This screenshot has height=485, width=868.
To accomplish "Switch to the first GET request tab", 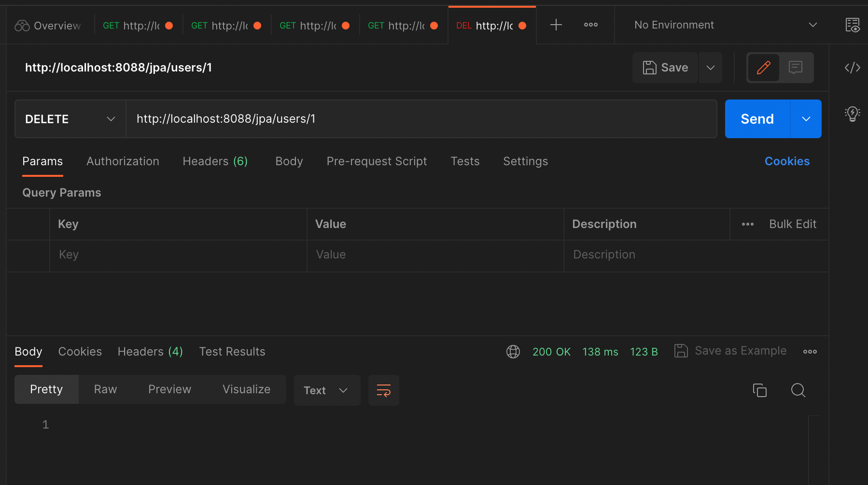I will 138,26.
